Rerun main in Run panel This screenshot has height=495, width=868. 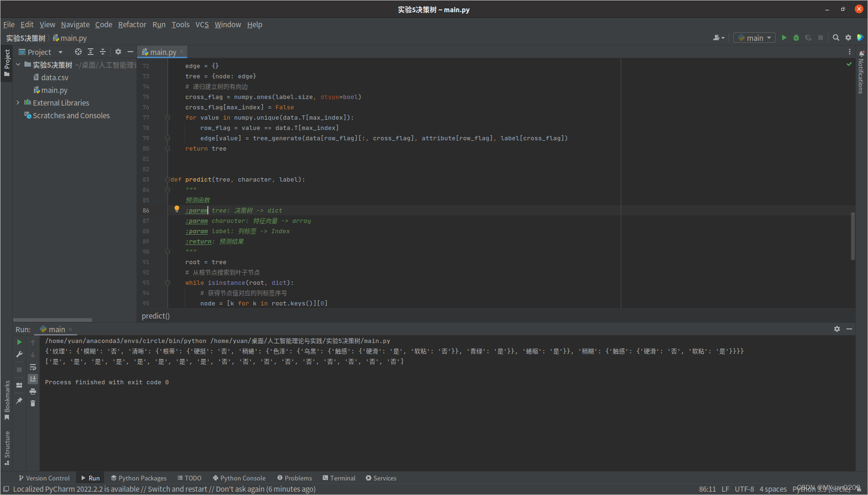19,342
